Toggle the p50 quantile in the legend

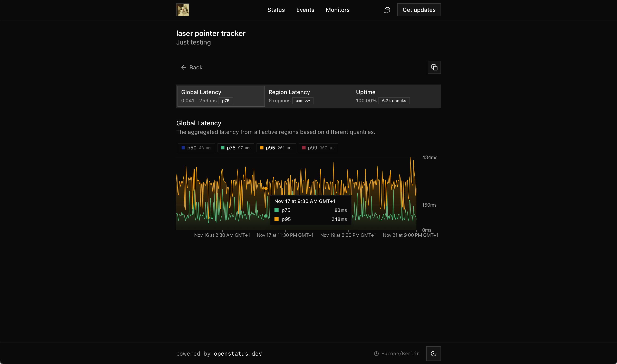pyautogui.click(x=196, y=148)
